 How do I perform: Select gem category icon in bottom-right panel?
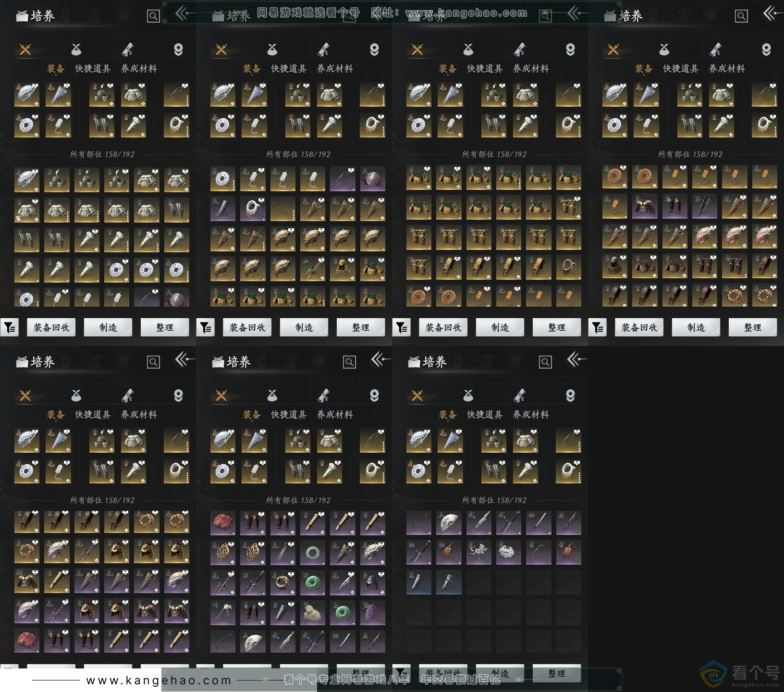[x=570, y=395]
